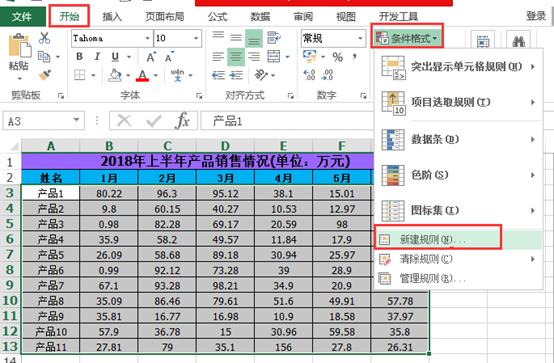Click the Copy icon
Image resolution: width=554 pixels, height=363 pixels.
point(44,57)
